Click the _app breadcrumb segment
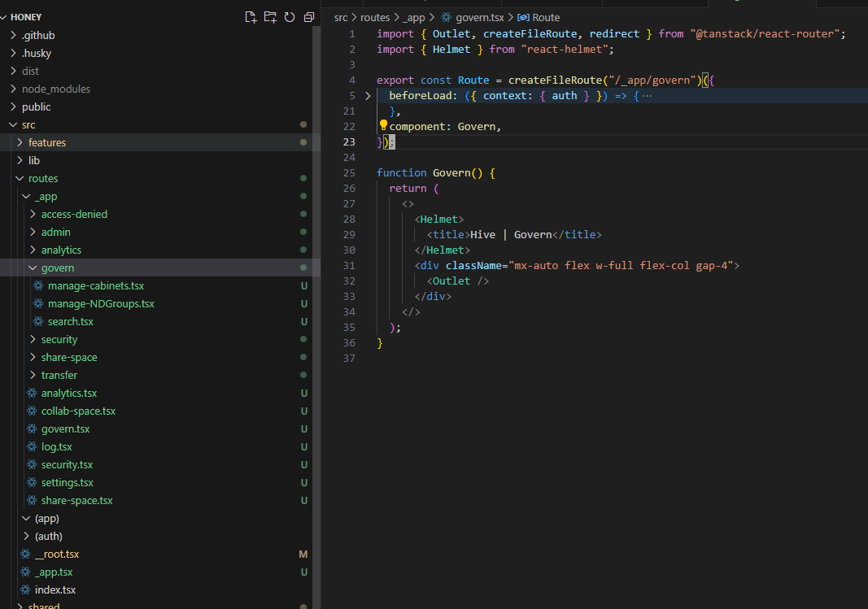This screenshot has width=868, height=609. point(414,18)
